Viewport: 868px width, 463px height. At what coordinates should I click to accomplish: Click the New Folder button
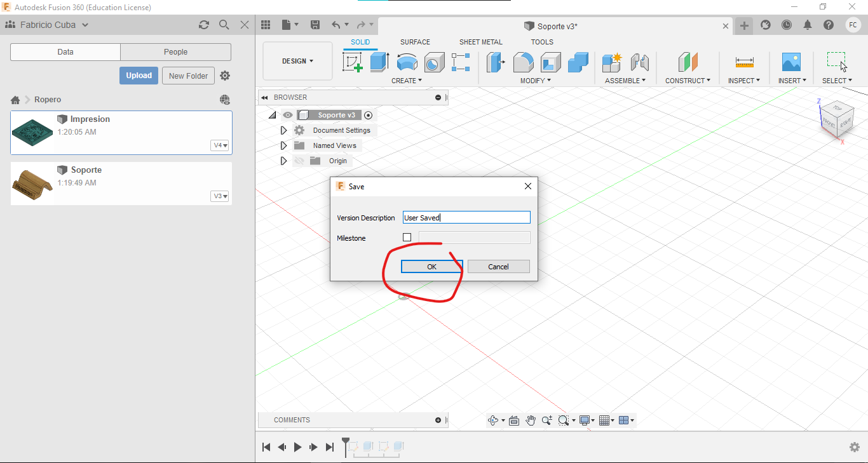[189, 76]
